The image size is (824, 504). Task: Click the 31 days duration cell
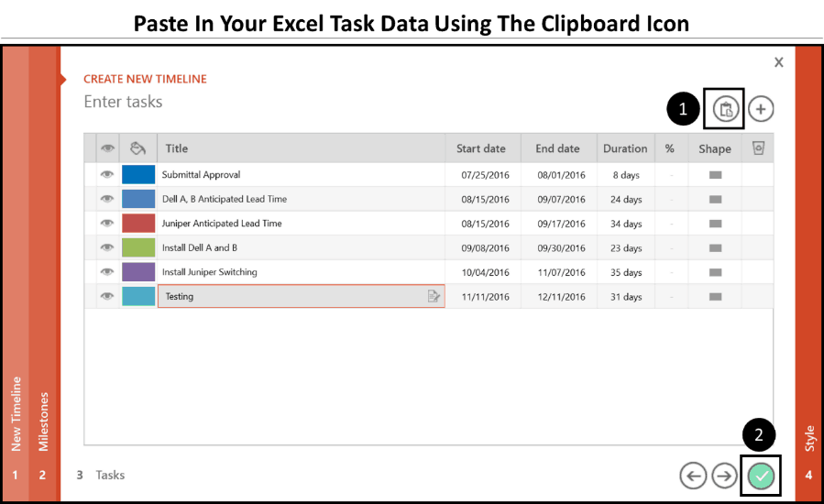pyautogui.click(x=626, y=297)
